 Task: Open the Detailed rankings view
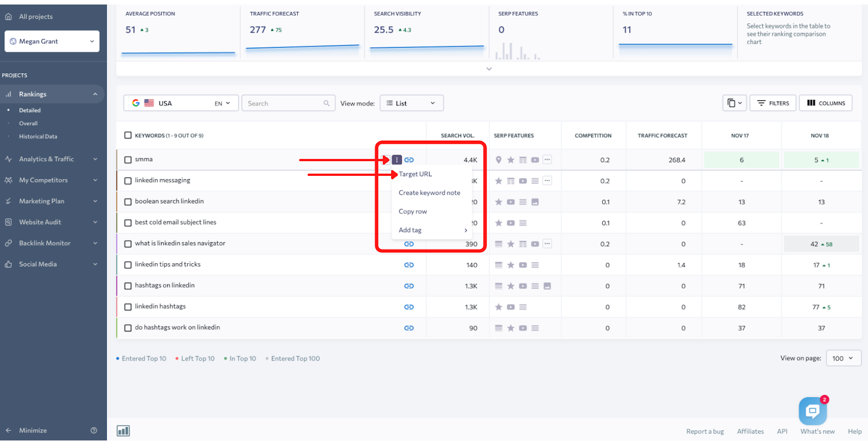tap(30, 110)
